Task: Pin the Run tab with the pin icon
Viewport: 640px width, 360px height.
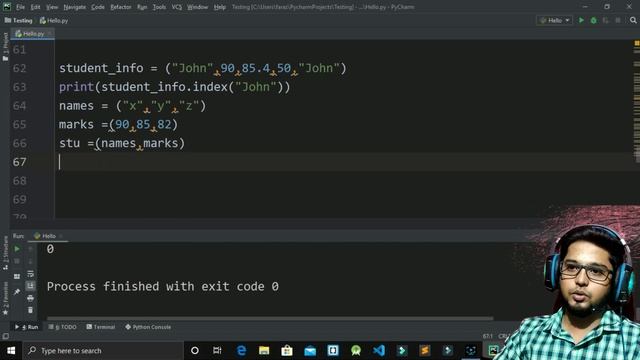Action: (x=17, y=292)
